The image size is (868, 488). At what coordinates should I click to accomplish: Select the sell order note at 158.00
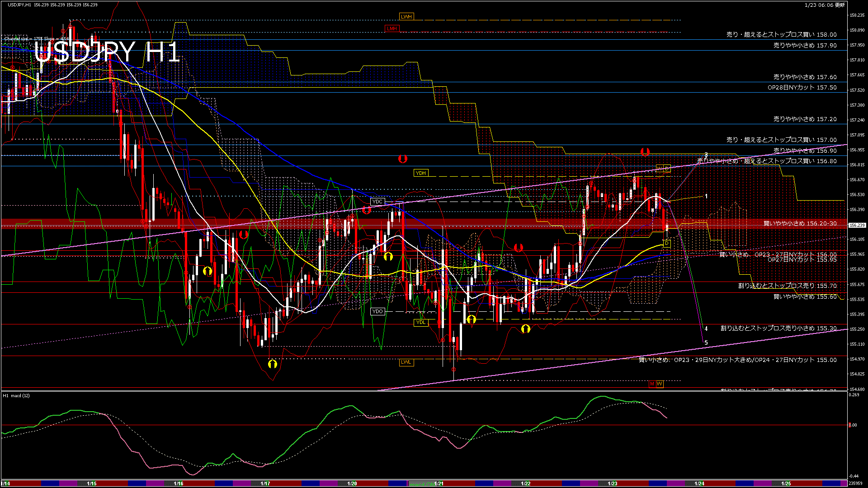781,34
